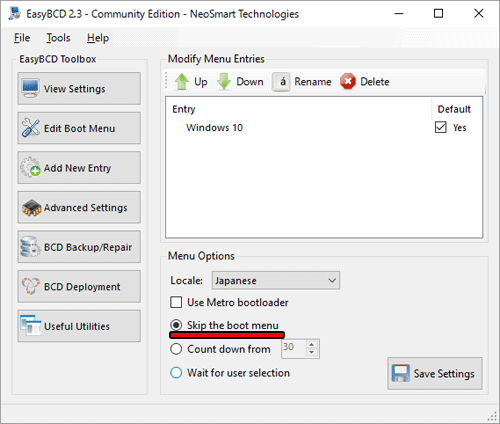The width and height of the screenshot is (500, 424).
Task: Click the countdown seconds field showing 30
Action: click(x=293, y=349)
